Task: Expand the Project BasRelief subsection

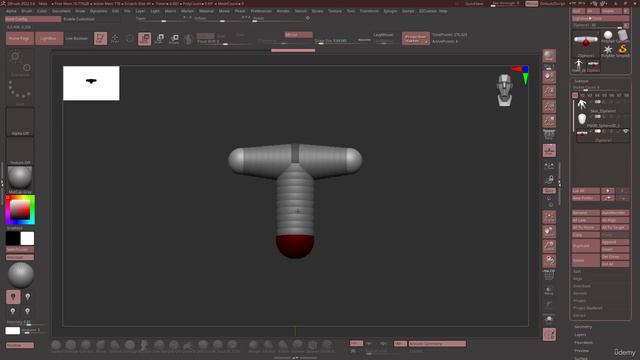Action: (x=588, y=308)
